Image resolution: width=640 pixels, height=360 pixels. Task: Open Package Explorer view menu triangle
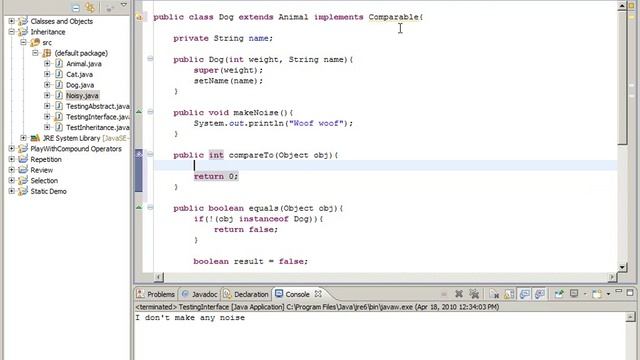pos(124,5)
